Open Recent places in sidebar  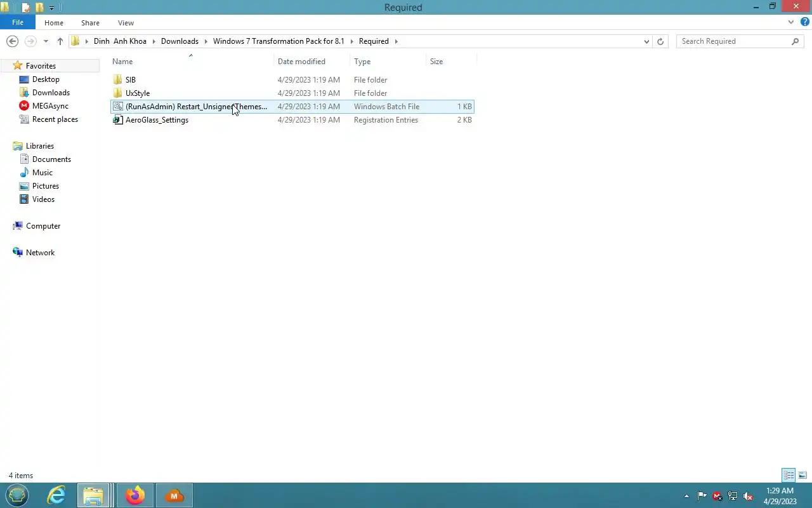click(55, 119)
